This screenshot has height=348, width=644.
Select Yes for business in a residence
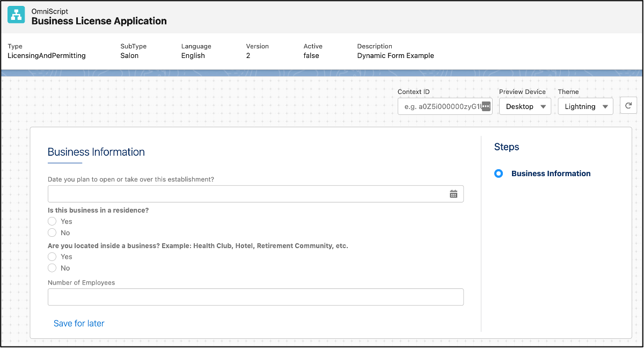(x=52, y=221)
